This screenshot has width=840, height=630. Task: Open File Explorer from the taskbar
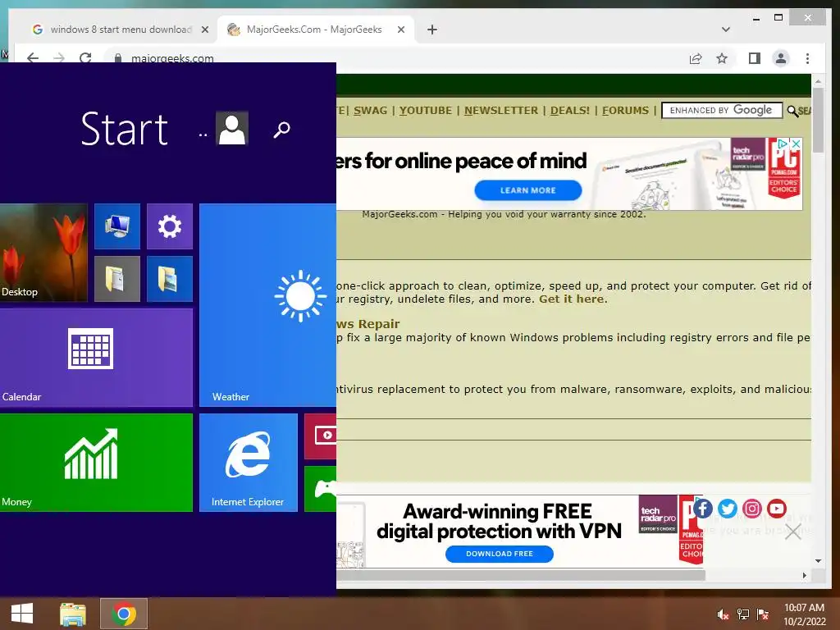(x=73, y=614)
